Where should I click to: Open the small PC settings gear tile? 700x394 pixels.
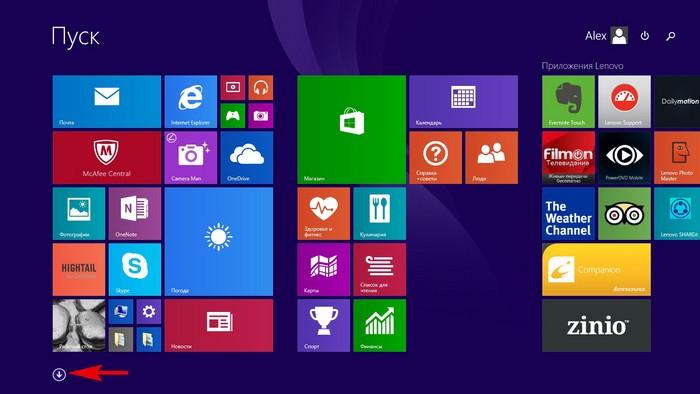(x=149, y=311)
